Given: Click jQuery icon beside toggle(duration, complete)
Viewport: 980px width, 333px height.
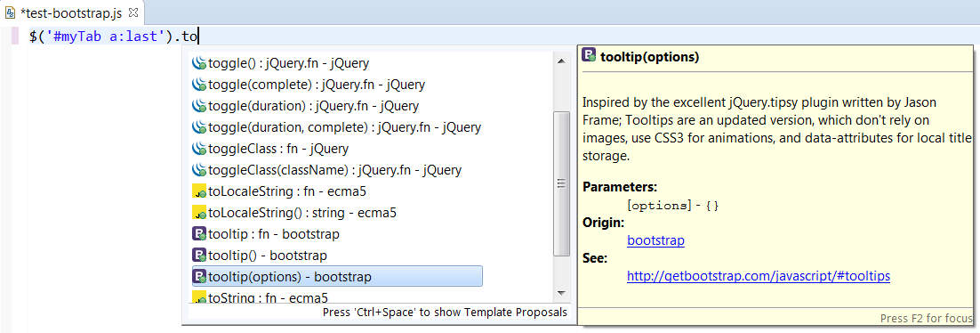Looking at the screenshot, I should point(199,127).
